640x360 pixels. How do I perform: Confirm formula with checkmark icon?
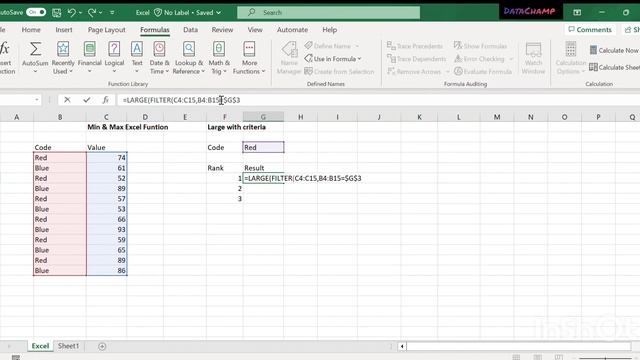coord(87,100)
